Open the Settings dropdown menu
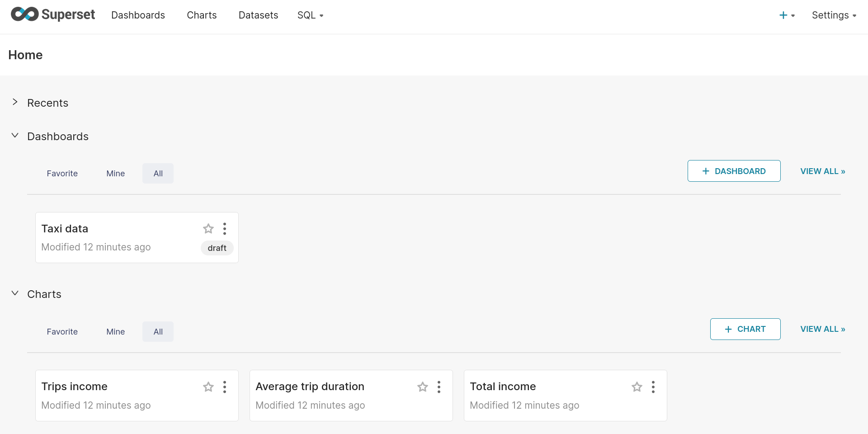This screenshot has height=434, width=868. (834, 15)
